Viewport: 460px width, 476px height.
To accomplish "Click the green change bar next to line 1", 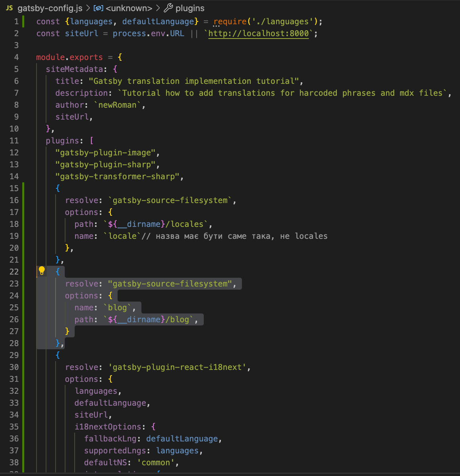I will pyautogui.click(x=24, y=21).
